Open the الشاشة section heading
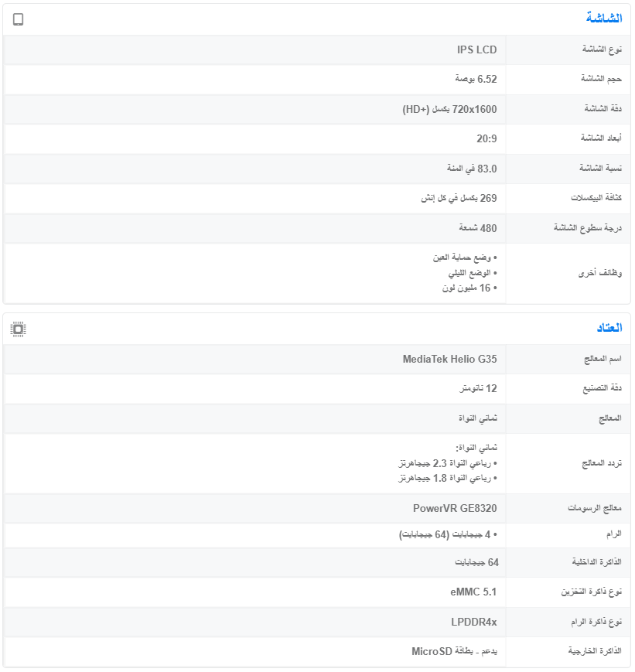 tap(603, 19)
